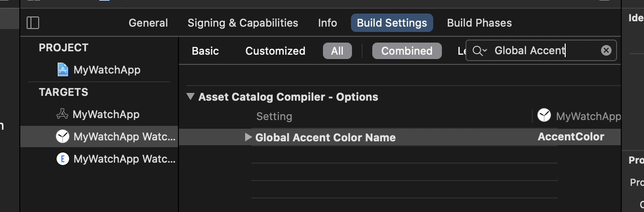Image resolution: width=644 pixels, height=212 pixels.
Task: Open the Build Phases tab
Action: [x=479, y=23]
